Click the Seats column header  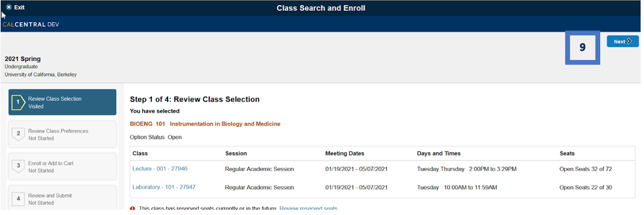pos(567,153)
